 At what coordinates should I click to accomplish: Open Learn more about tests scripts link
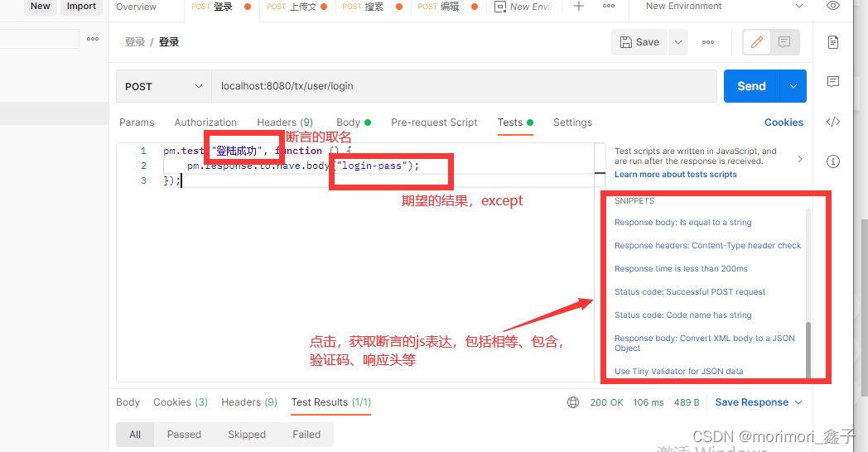(675, 175)
